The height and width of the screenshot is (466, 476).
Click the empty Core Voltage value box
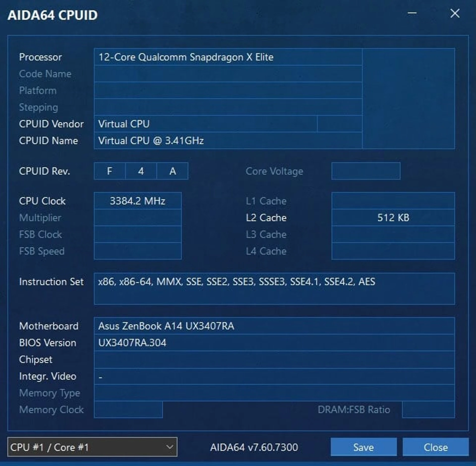366,171
